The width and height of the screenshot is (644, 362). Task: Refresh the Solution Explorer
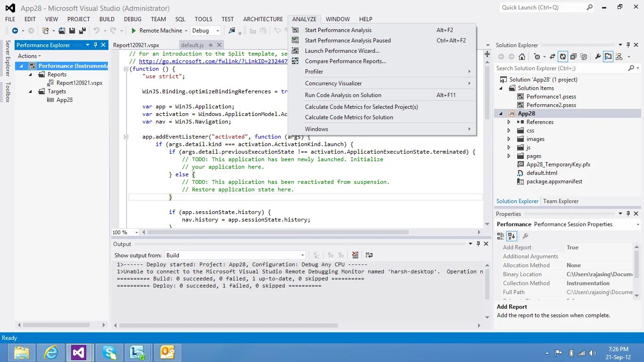(x=563, y=57)
